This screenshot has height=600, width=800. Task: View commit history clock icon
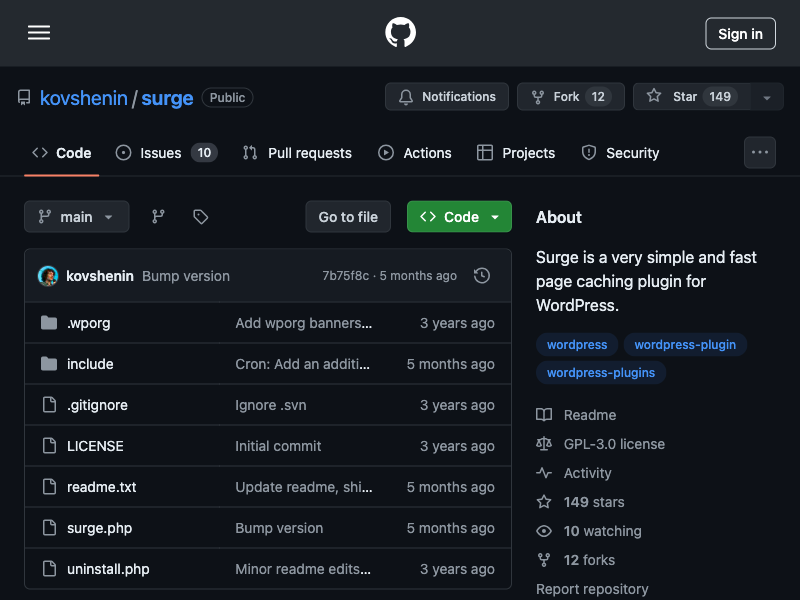pos(482,276)
